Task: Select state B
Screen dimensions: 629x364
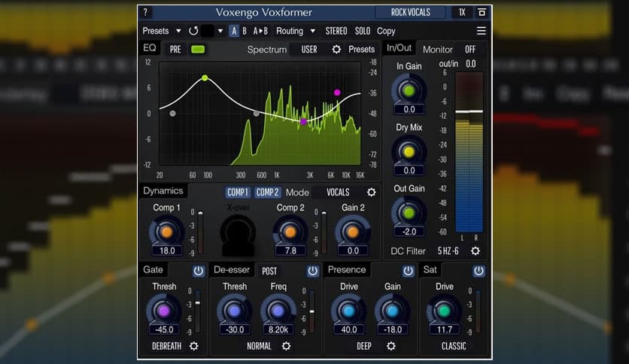Action: tap(245, 31)
